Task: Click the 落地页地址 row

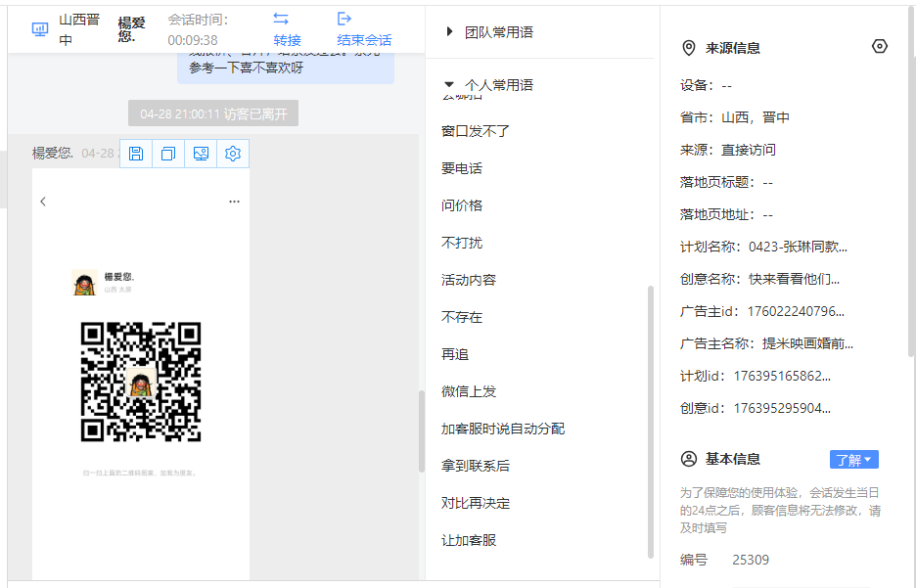Action: pyautogui.click(x=726, y=214)
